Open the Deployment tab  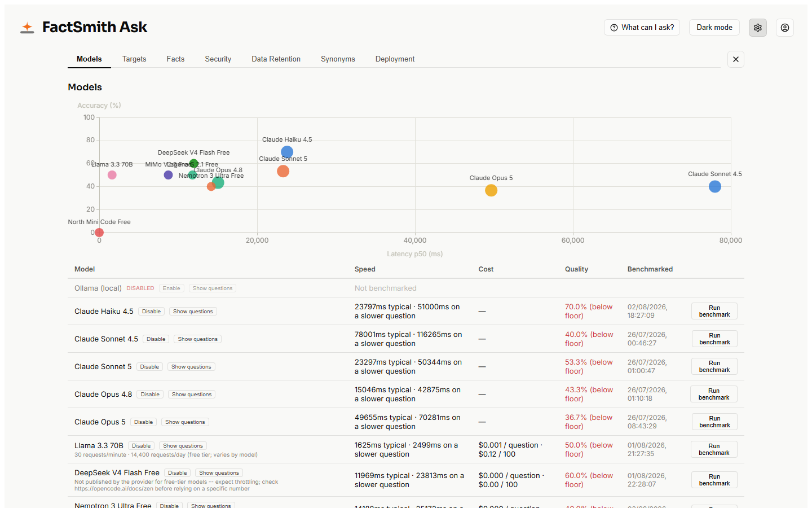pos(395,59)
